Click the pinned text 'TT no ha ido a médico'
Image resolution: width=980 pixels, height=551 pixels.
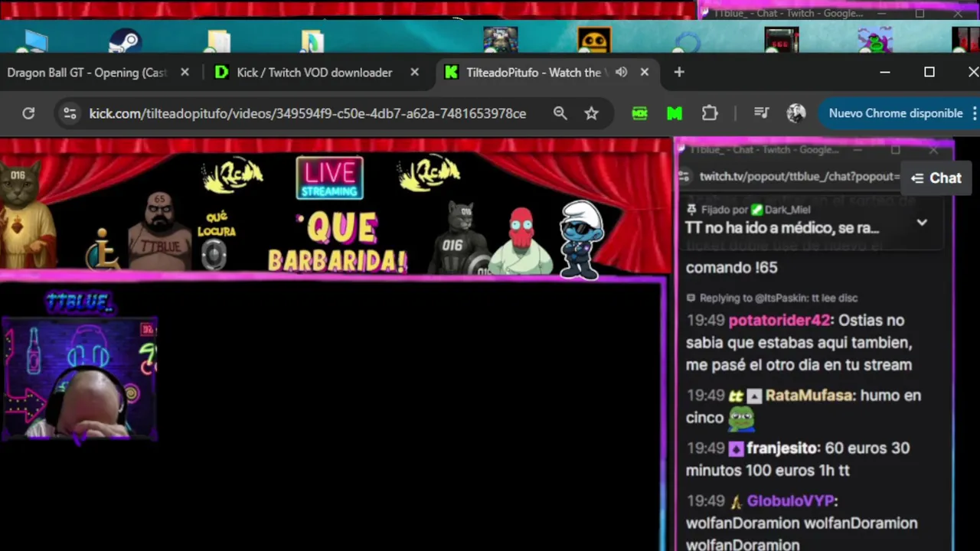click(x=781, y=228)
